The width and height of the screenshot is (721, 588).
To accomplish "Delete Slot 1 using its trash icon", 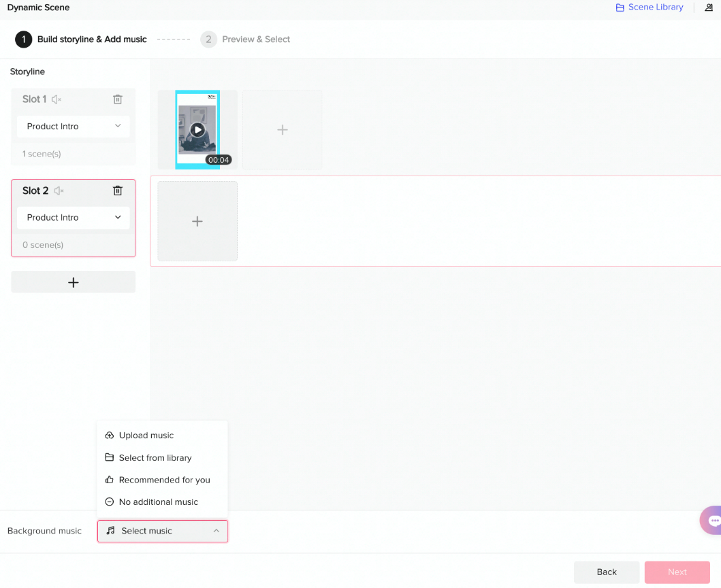I will point(117,99).
